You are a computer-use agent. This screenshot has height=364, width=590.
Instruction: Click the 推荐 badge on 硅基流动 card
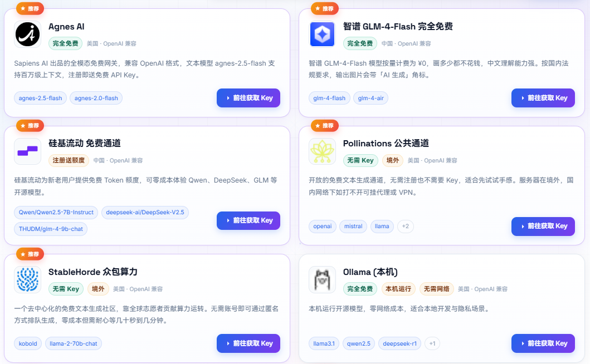[30, 126]
